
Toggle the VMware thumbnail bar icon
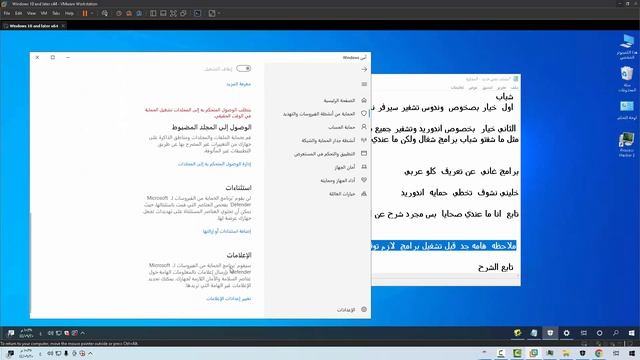[163, 13]
